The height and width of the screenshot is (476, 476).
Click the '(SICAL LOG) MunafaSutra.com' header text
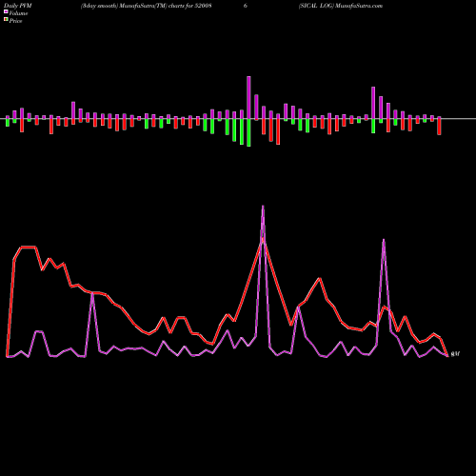[x=341, y=6]
